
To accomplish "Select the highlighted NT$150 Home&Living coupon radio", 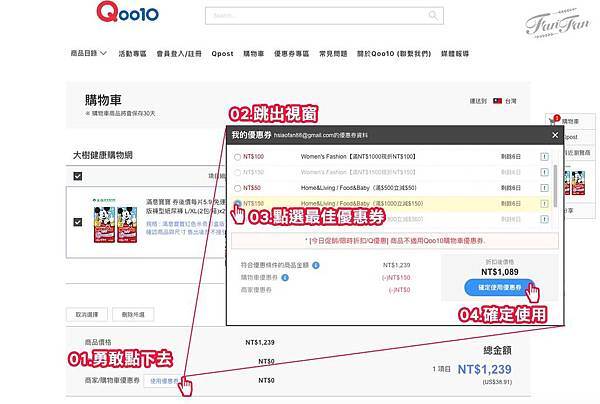I will [x=238, y=204].
